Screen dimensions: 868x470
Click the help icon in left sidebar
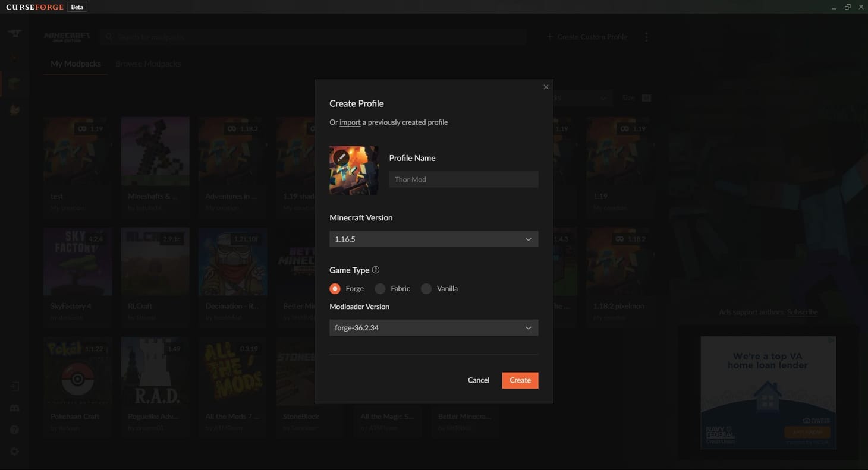pyautogui.click(x=15, y=430)
